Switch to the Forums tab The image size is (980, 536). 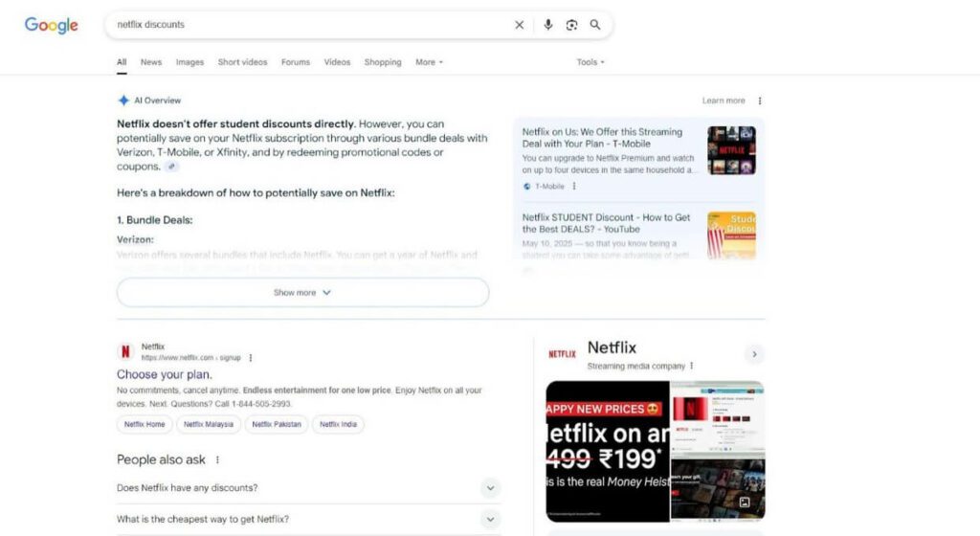[296, 62]
